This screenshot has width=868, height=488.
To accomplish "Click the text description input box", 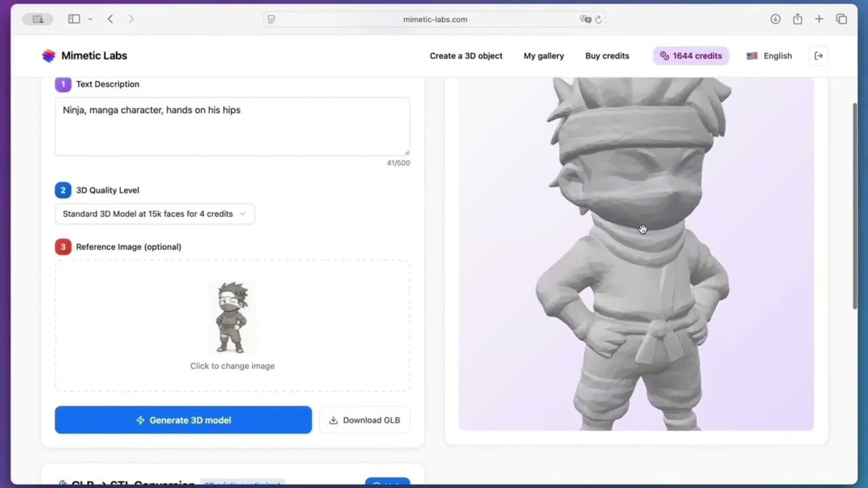I will click(232, 127).
